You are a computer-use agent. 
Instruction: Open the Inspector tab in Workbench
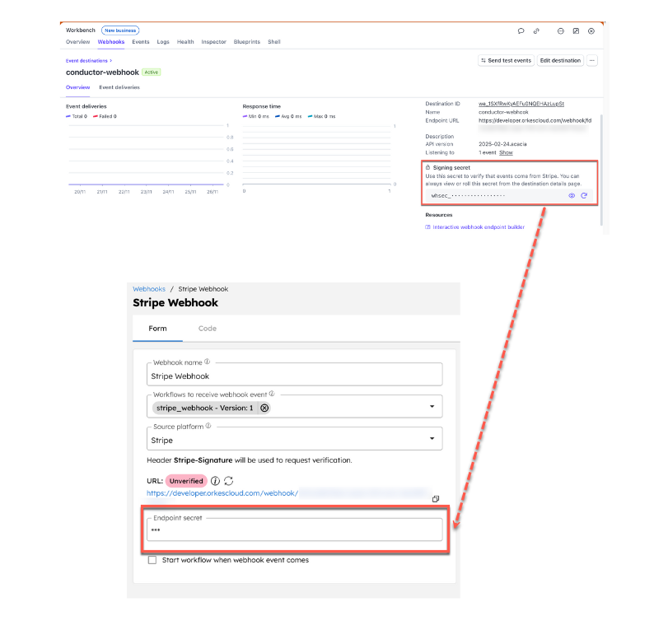(x=213, y=42)
